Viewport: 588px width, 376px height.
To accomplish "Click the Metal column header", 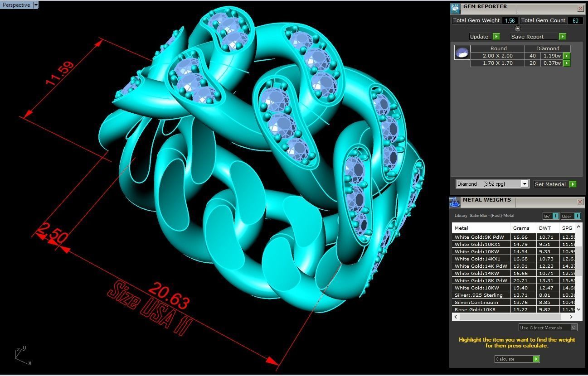I will point(481,228).
